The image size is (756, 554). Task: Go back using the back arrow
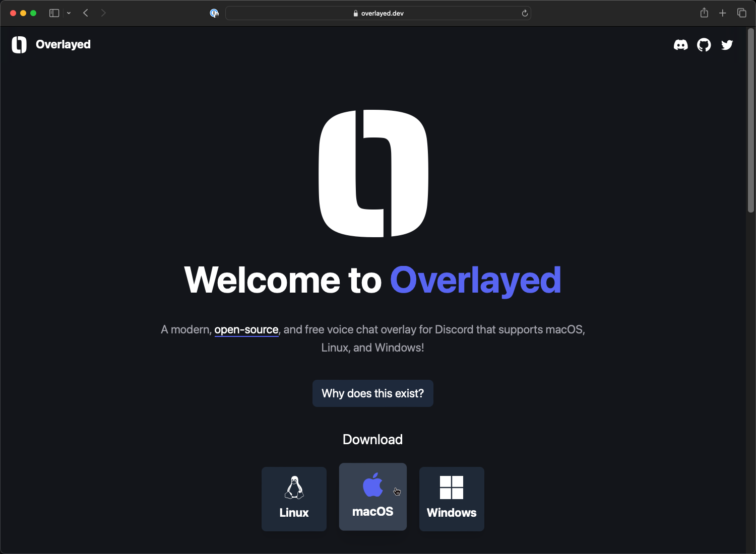86,13
